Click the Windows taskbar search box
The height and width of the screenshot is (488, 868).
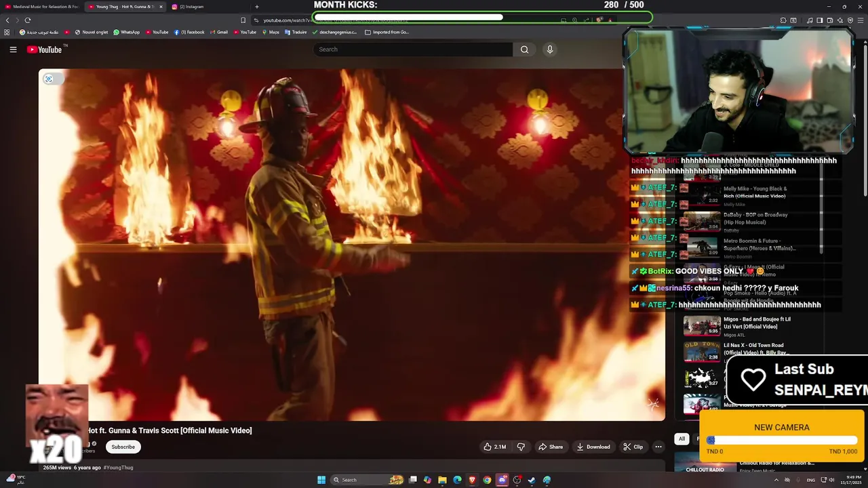[368, 480]
